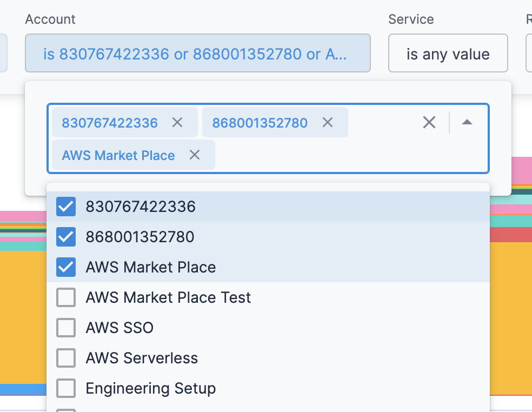
Task: Tick the AWS Serverless checkbox
Action: pyautogui.click(x=66, y=358)
